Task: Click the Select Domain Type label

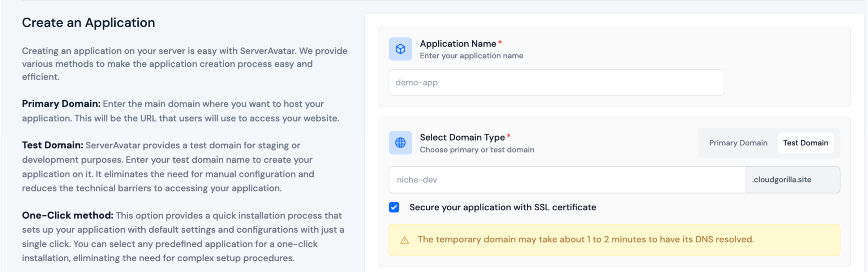Action: point(462,137)
